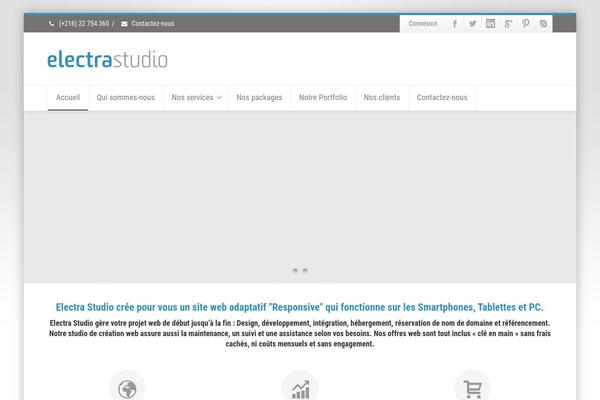Click the envelope icon beside Contactez-nous
The image size is (600, 400).
(x=124, y=24)
